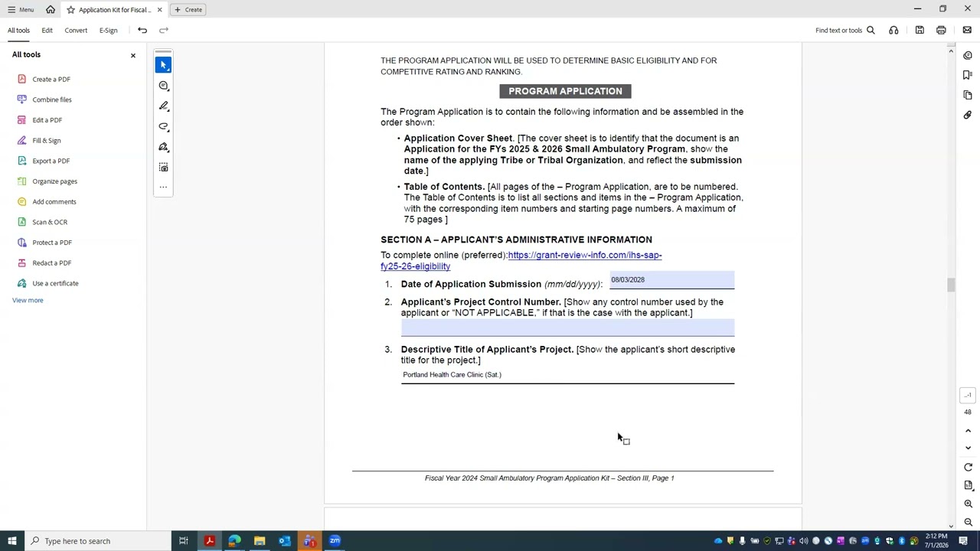The height and width of the screenshot is (551, 980).
Task: Star the Application Kit document tab
Action: (x=70, y=10)
